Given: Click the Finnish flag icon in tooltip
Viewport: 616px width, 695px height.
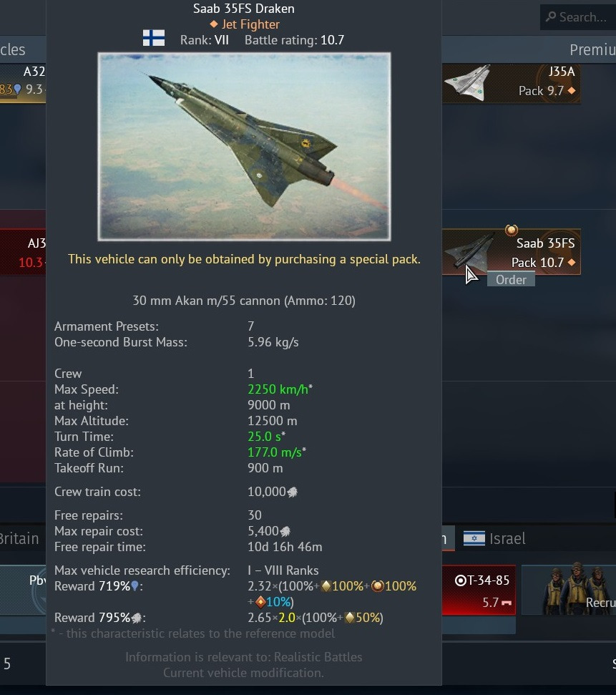Looking at the screenshot, I should click(x=154, y=38).
